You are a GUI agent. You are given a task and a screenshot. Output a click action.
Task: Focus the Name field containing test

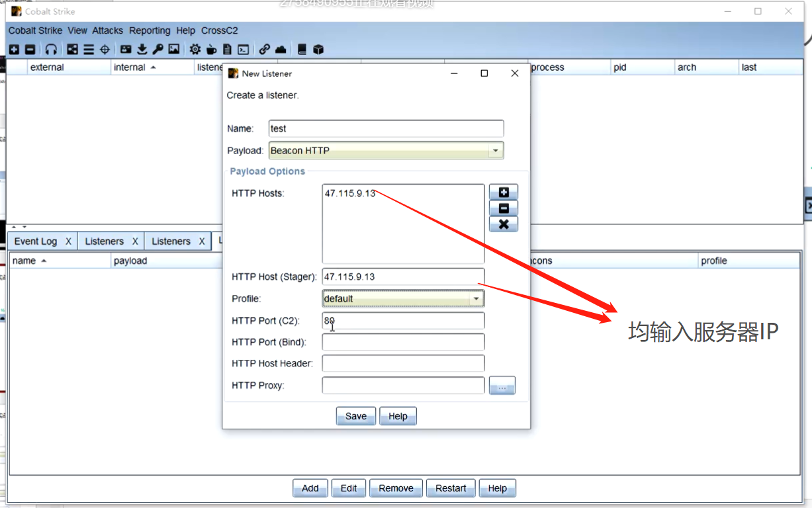tap(386, 128)
